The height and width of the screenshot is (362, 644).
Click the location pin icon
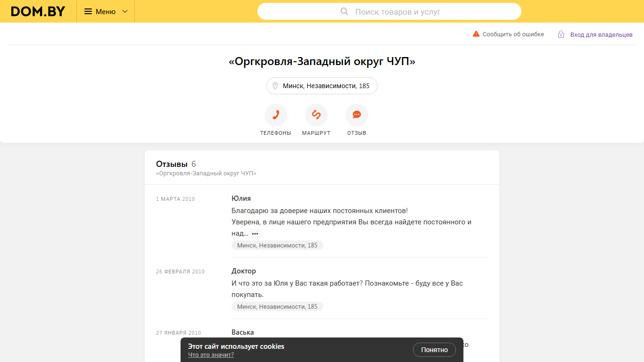click(275, 86)
